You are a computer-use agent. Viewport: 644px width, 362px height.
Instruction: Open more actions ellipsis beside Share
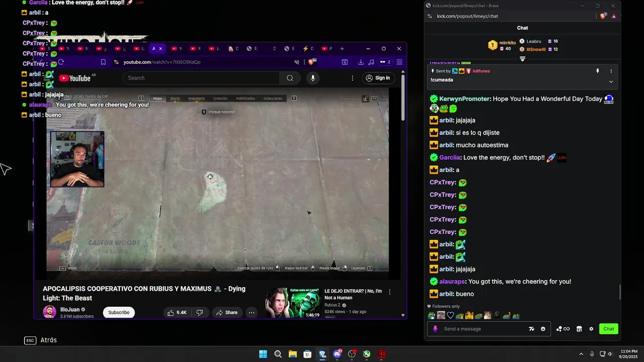coord(252,313)
